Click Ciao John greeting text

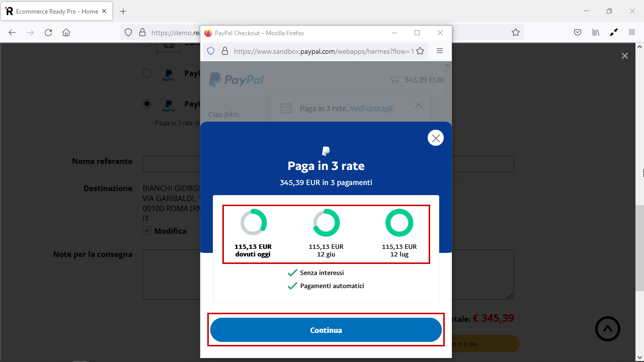click(x=224, y=115)
